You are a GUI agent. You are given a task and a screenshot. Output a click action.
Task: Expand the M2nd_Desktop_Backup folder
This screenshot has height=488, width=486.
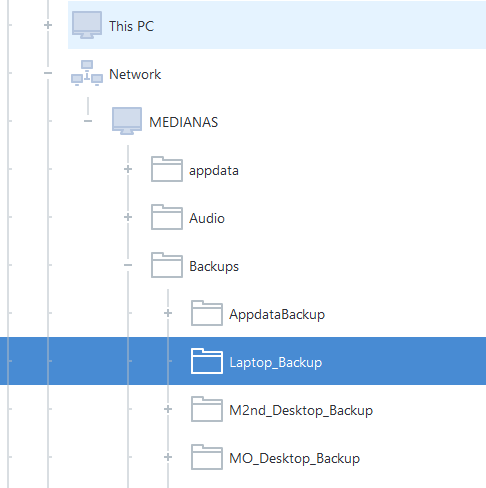(168, 409)
